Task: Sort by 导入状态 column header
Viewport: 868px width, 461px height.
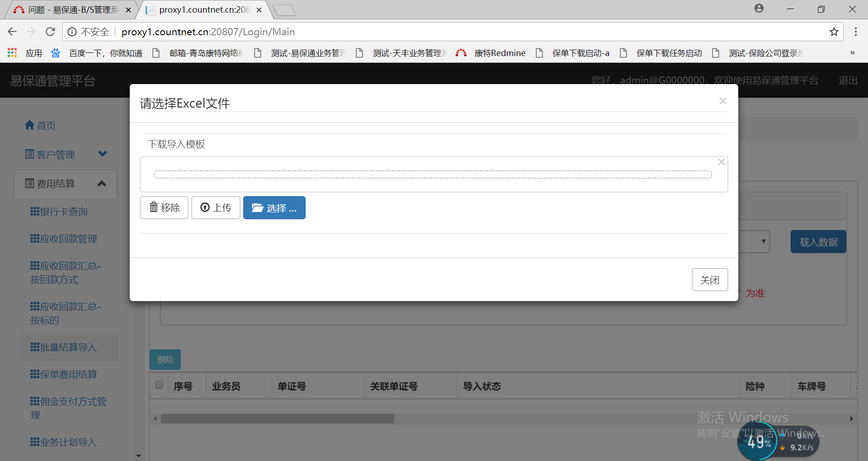Action: pyautogui.click(x=482, y=386)
